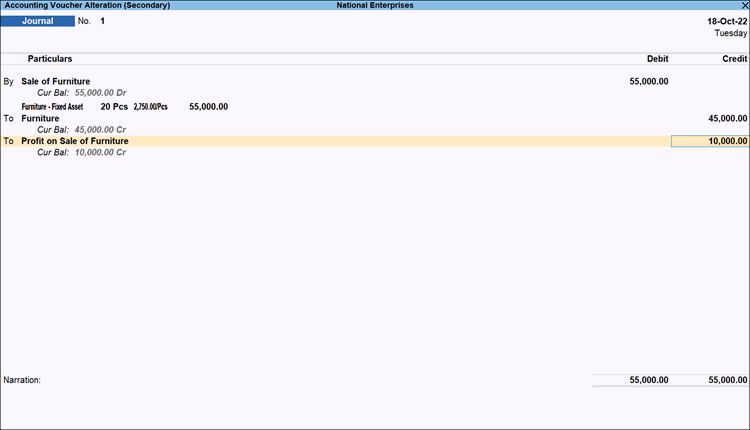Viewport: 750px width, 430px height.
Task: Click the 45,000.00 credit amount for Furniture
Action: tap(727, 118)
